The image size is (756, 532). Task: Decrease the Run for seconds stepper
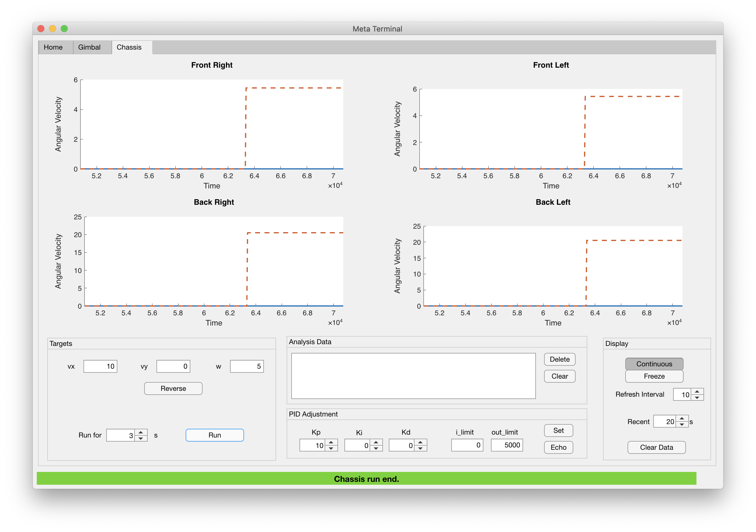(x=141, y=438)
